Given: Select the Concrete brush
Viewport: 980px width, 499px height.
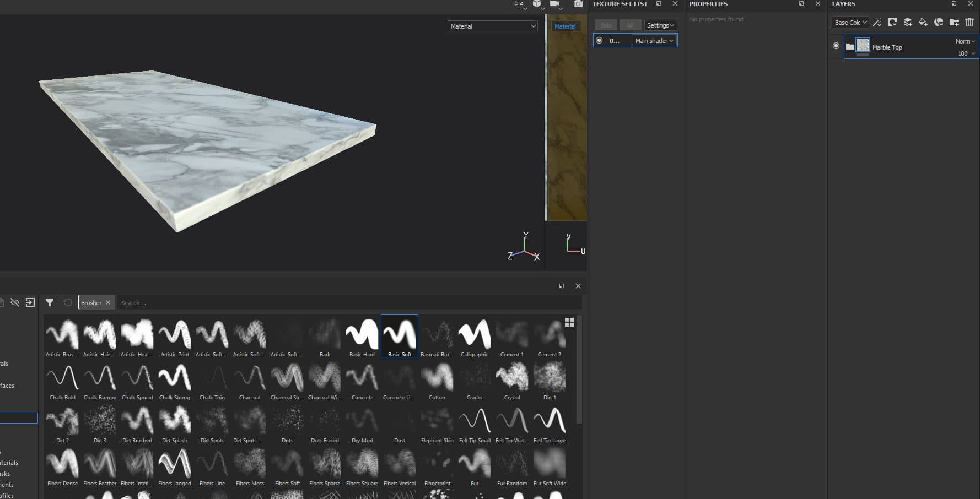Looking at the screenshot, I should [x=362, y=380].
